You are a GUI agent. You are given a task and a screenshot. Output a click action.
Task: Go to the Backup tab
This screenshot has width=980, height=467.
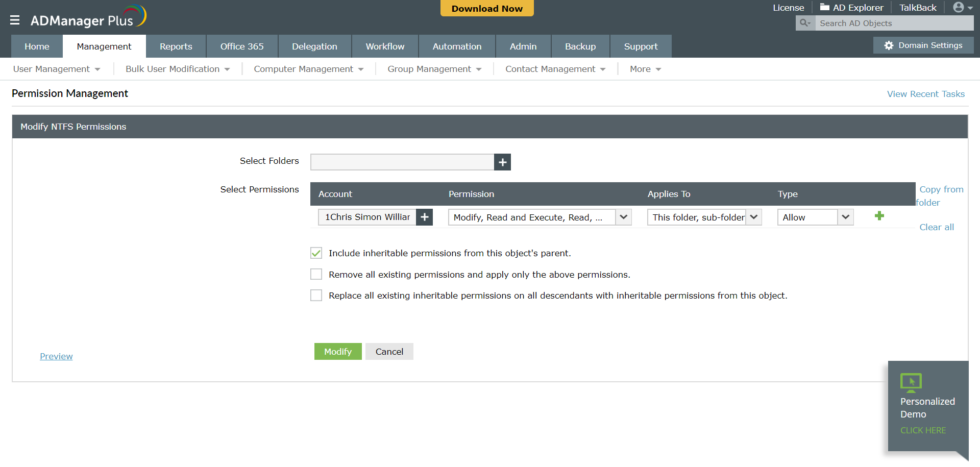580,46
